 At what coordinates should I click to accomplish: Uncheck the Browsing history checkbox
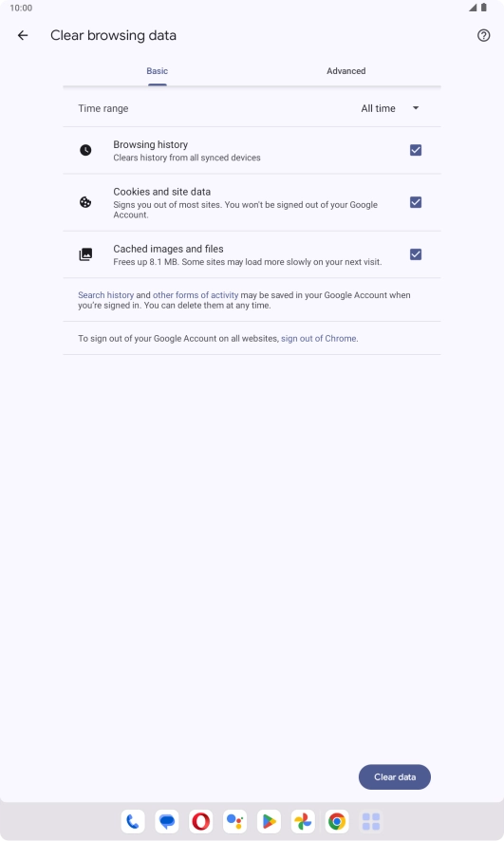point(416,150)
